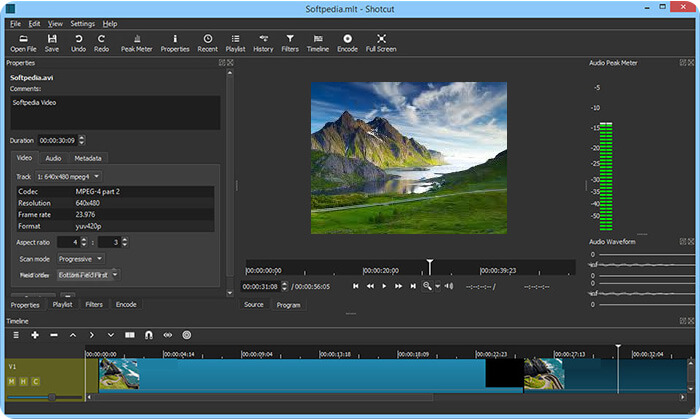Screen dimensions: 700x419
Task: Split clip at playhead in timeline
Action: (x=130, y=335)
